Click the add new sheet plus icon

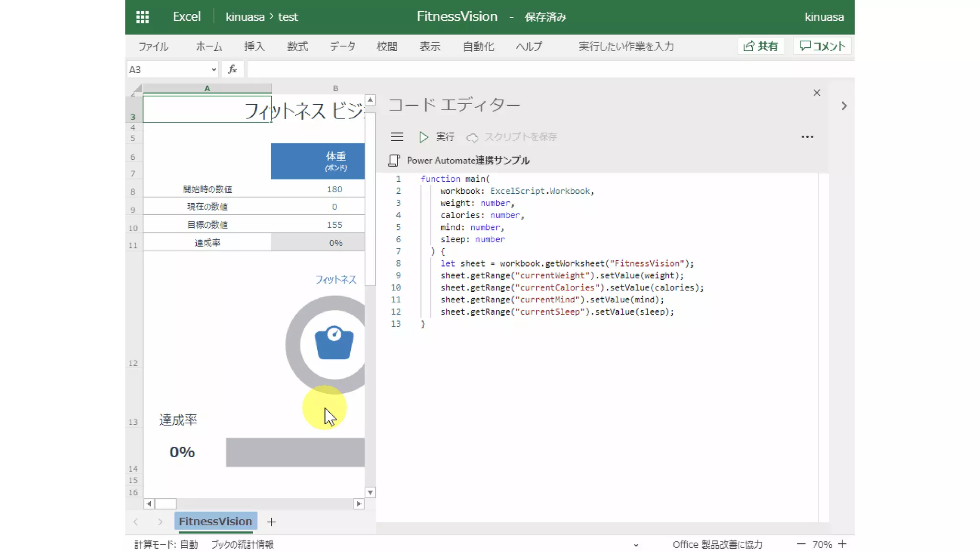[271, 522]
